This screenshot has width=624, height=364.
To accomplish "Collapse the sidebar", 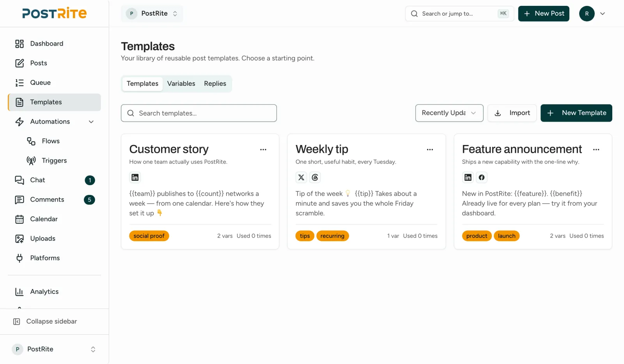I will pos(54,322).
